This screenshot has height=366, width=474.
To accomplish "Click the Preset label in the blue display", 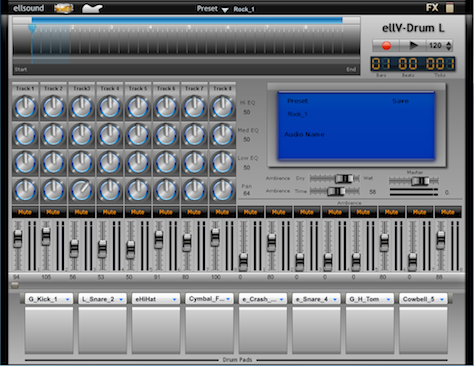I will pos(298,101).
